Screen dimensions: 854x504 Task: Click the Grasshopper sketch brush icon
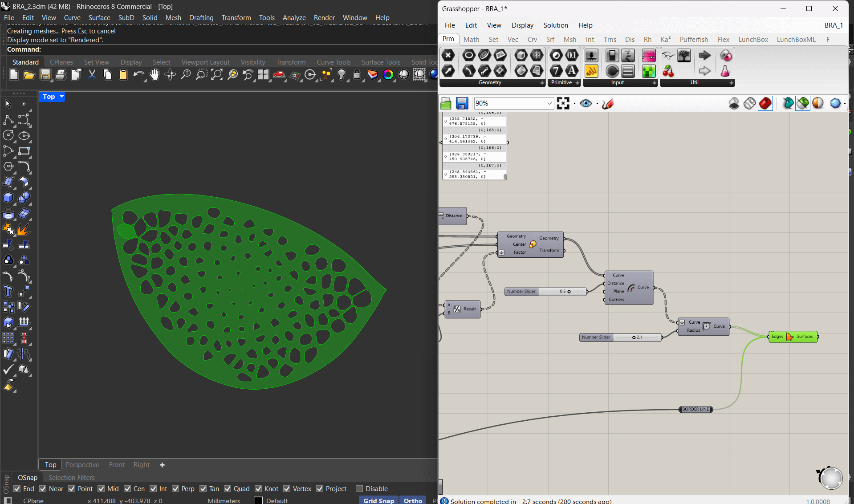click(x=608, y=103)
